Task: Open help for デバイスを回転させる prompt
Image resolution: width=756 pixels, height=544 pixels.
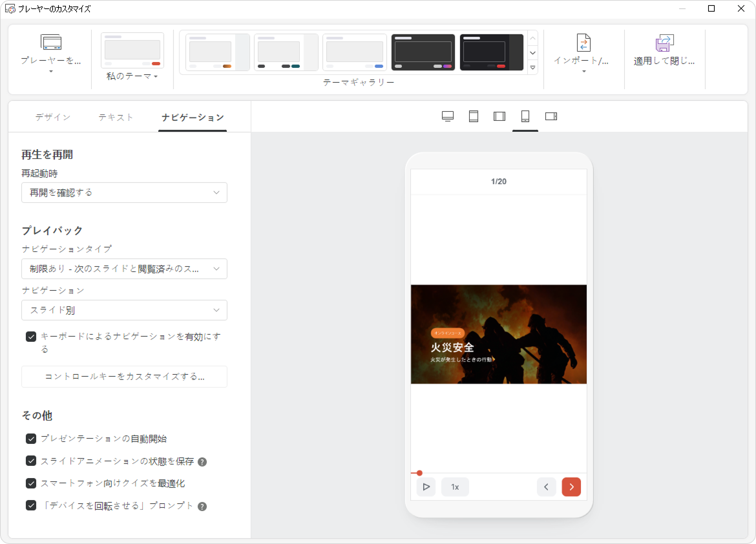Action: pyautogui.click(x=202, y=507)
